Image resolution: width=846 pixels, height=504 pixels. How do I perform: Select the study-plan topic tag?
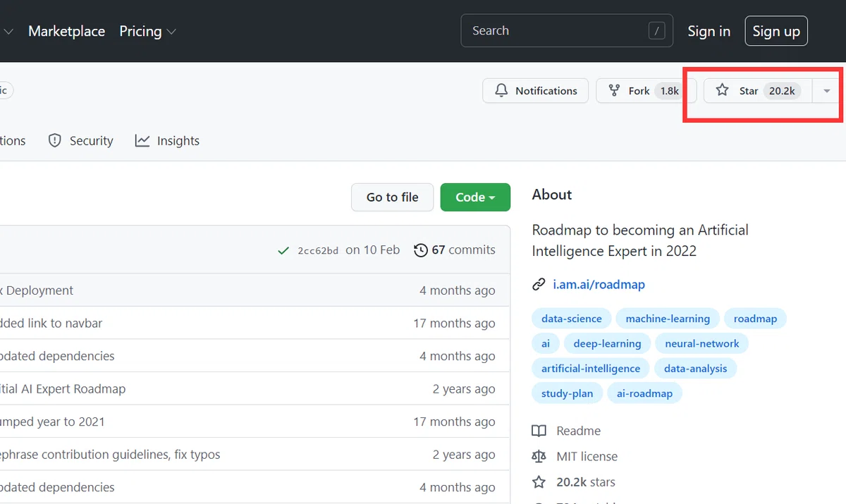[x=568, y=393]
